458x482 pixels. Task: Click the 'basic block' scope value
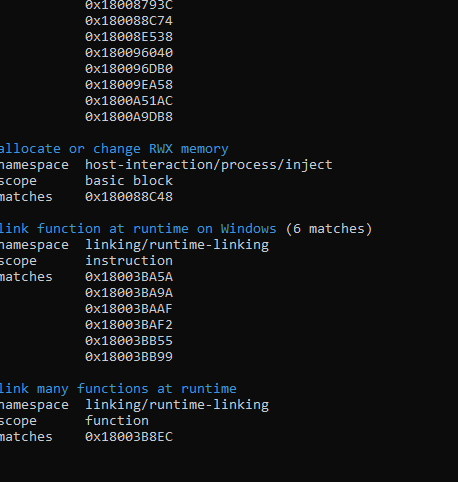[129, 181]
